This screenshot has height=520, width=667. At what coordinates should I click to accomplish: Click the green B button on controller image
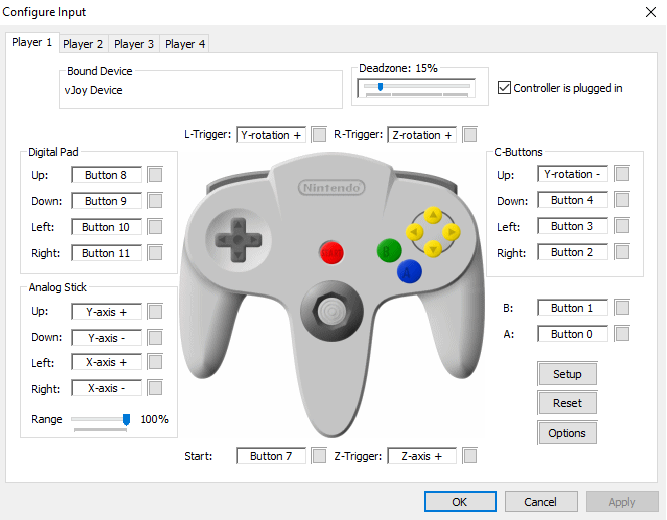pos(387,251)
